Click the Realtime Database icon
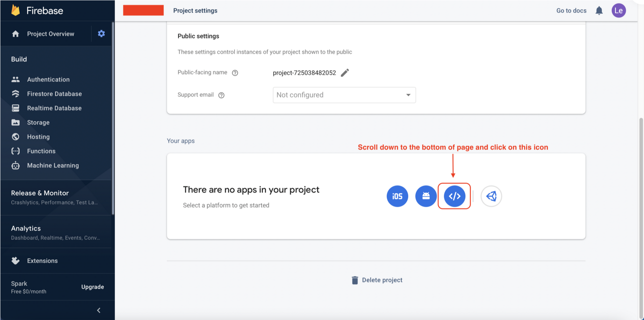Image resolution: width=644 pixels, height=320 pixels. (15, 108)
